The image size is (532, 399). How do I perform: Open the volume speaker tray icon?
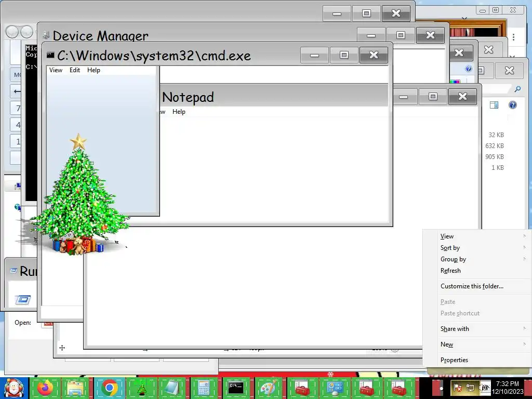coord(484,387)
